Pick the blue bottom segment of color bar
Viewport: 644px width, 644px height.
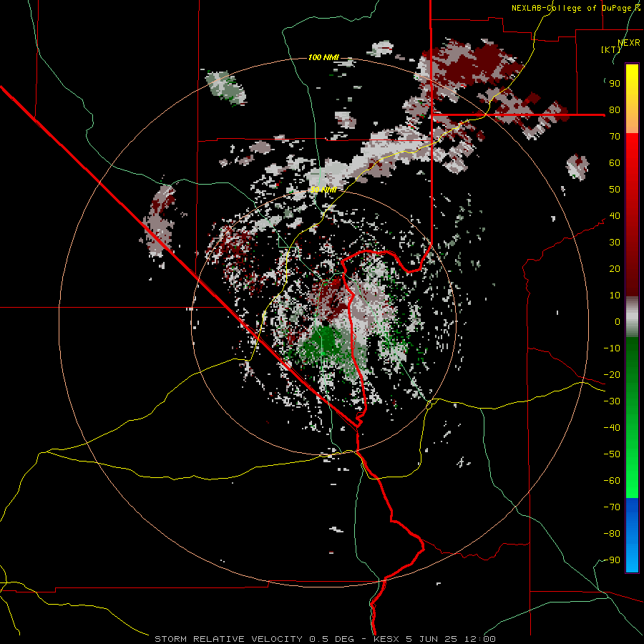point(632,535)
